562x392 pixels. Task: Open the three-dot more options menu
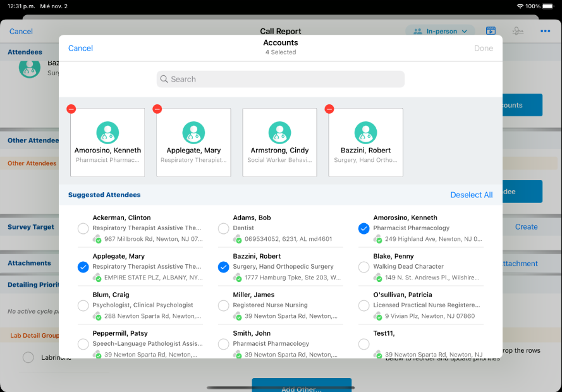click(x=545, y=31)
